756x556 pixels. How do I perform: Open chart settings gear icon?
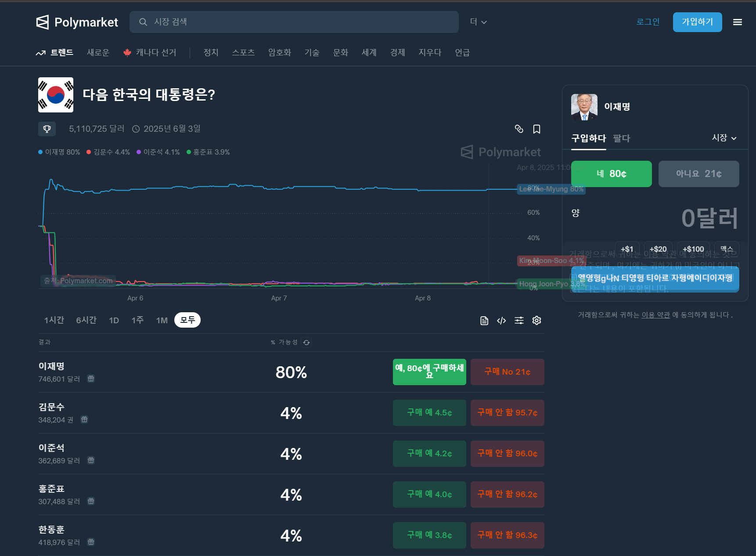point(536,321)
